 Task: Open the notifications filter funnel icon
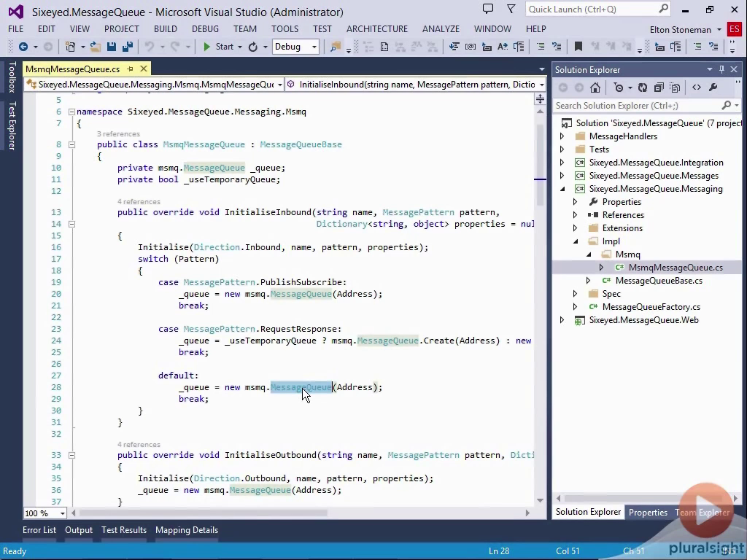pos(511,9)
